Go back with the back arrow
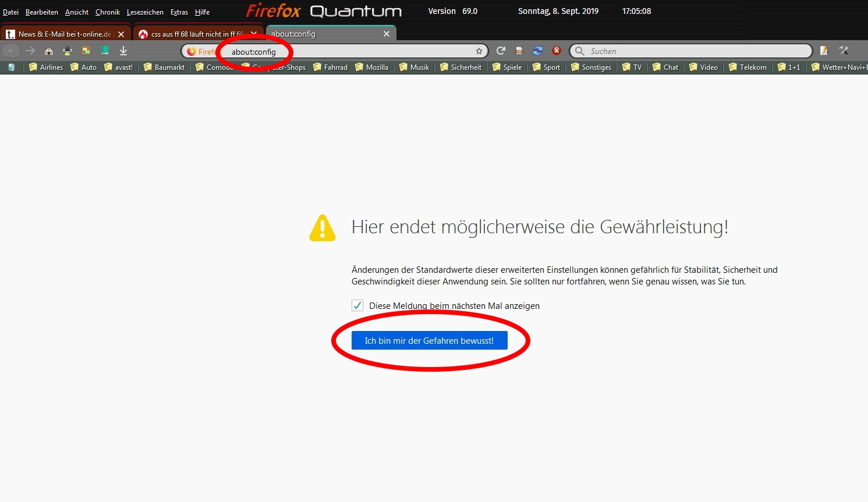 (x=11, y=51)
